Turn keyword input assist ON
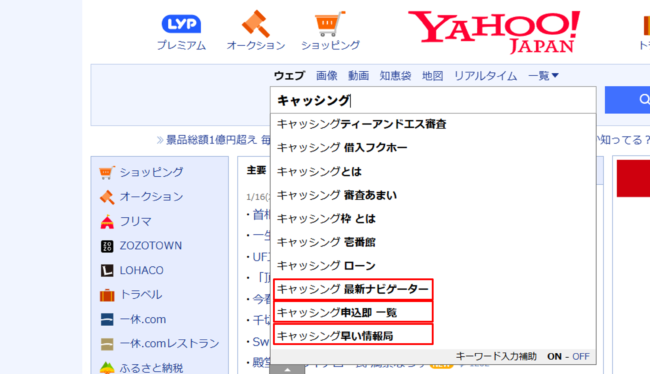Viewport: 650px width, 374px height. (x=554, y=357)
